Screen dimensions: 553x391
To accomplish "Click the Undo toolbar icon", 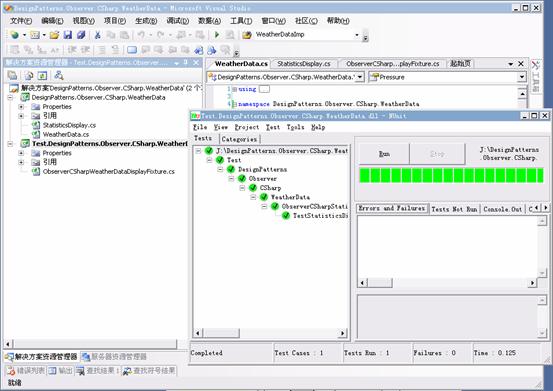I will [x=141, y=35].
